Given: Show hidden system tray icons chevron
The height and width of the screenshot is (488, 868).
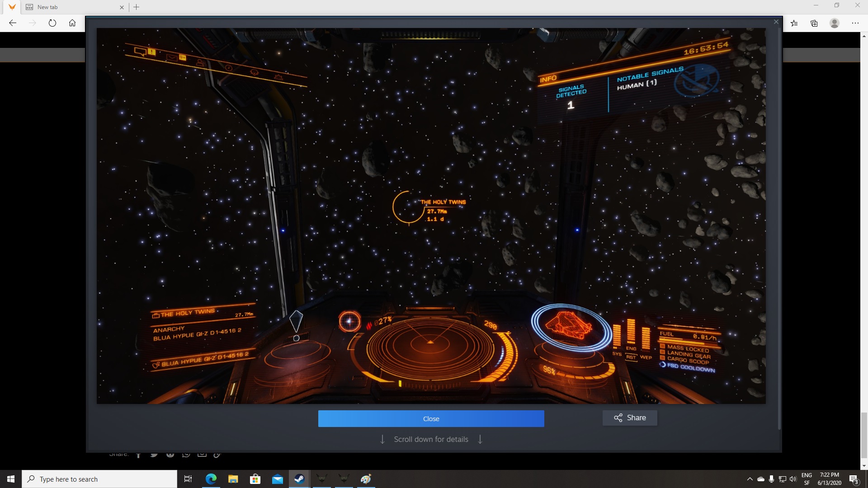Looking at the screenshot, I should click(750, 479).
